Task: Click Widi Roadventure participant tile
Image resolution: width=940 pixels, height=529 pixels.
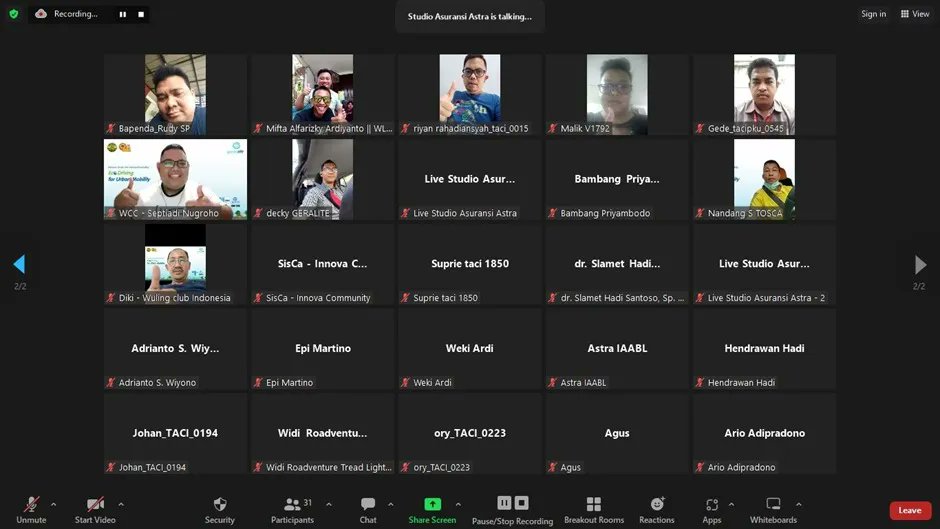Action: click(323, 433)
